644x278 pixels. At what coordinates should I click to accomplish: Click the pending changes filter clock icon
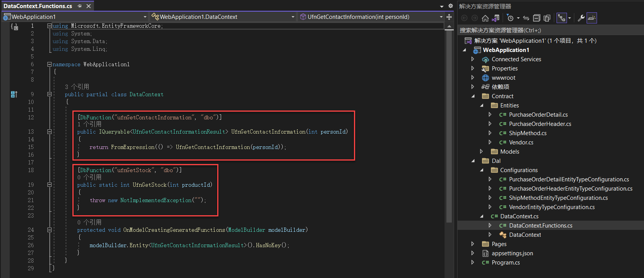510,18
